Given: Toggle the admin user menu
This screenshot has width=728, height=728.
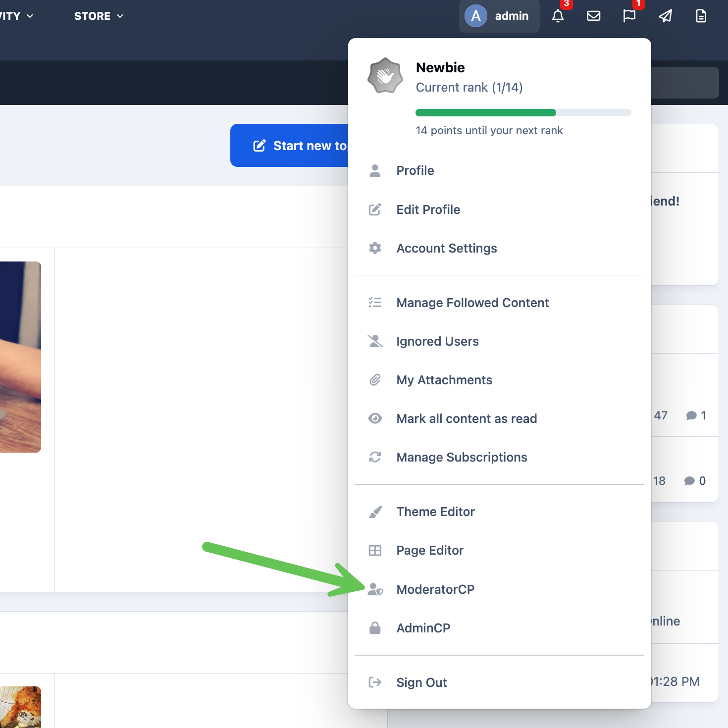Looking at the screenshot, I should coord(499,16).
